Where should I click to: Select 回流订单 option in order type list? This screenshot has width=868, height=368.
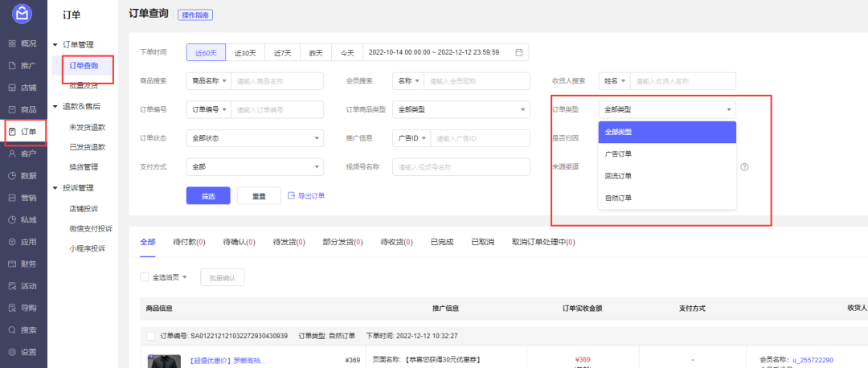(x=667, y=176)
